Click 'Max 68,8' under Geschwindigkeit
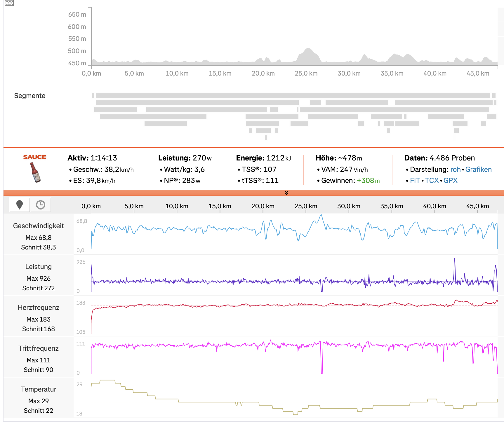 click(39, 238)
